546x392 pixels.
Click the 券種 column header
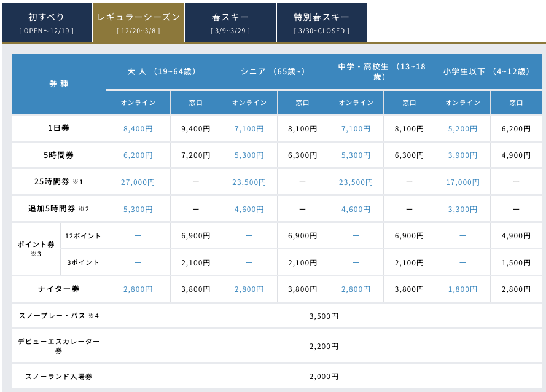pyautogui.click(x=58, y=84)
